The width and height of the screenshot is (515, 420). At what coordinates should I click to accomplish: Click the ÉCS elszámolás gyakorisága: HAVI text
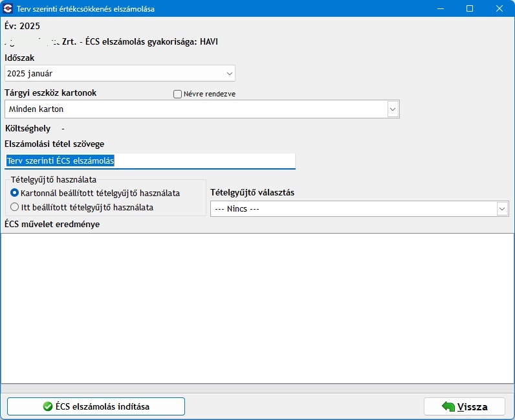[151, 41]
